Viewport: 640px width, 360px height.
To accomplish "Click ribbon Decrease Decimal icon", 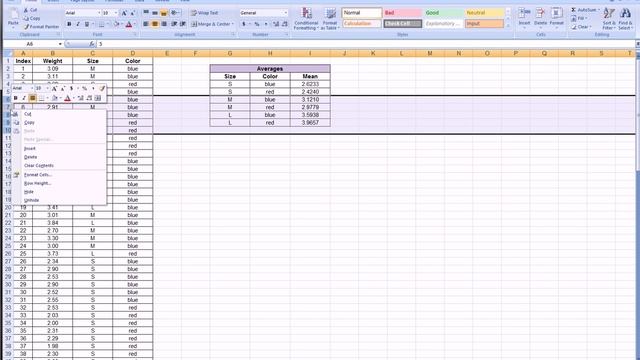I will pyautogui.click(x=284, y=24).
